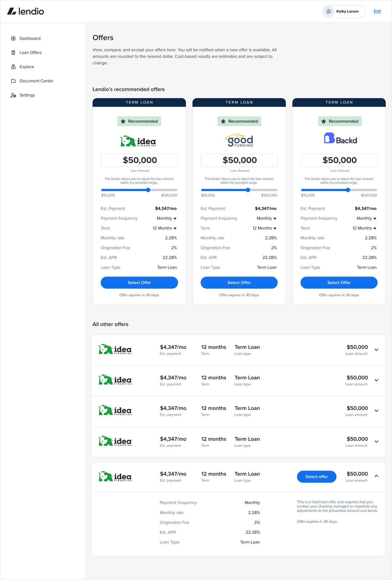The width and height of the screenshot is (392, 580).
Task: Click the Settings user-gear icon
Action: point(13,95)
